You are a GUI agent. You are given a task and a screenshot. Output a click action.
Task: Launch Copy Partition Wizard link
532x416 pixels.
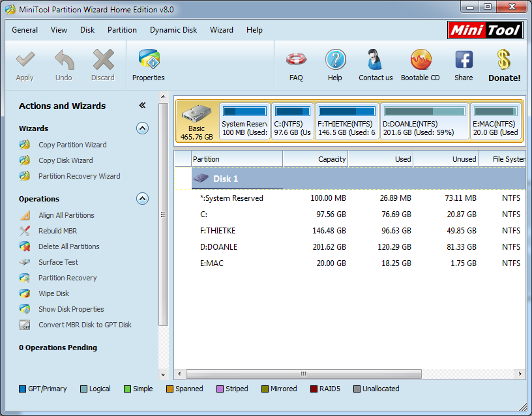click(72, 145)
